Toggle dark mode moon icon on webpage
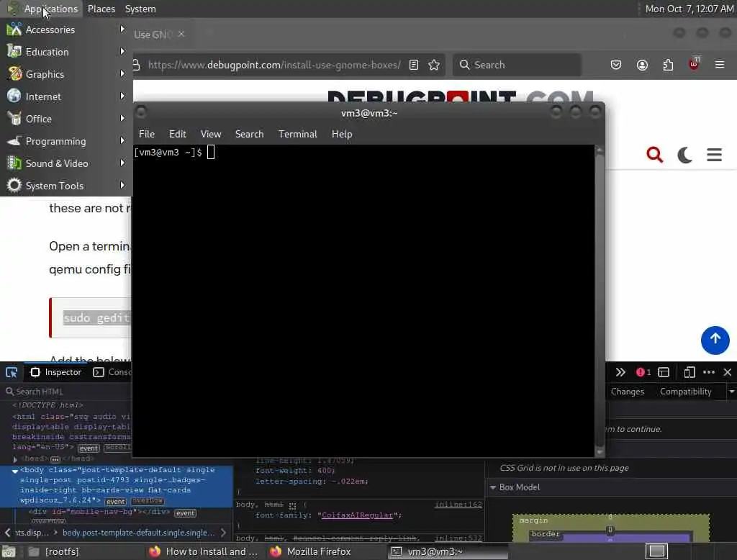The image size is (737, 560). [x=684, y=154]
